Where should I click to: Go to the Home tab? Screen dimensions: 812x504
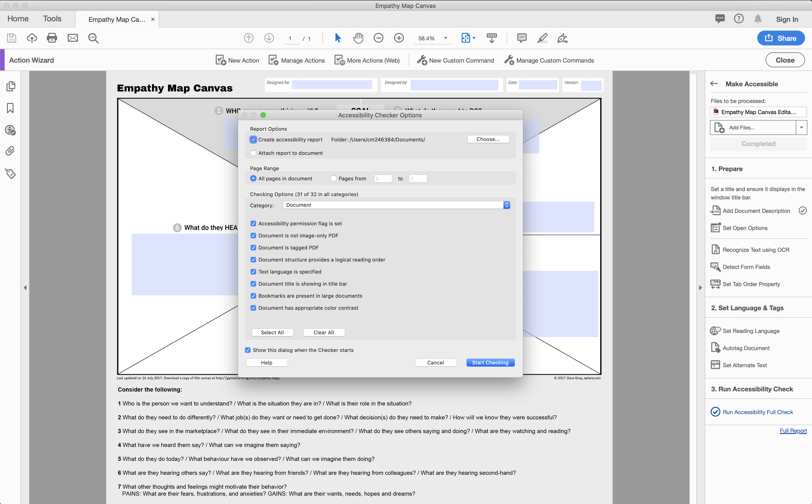click(x=18, y=19)
